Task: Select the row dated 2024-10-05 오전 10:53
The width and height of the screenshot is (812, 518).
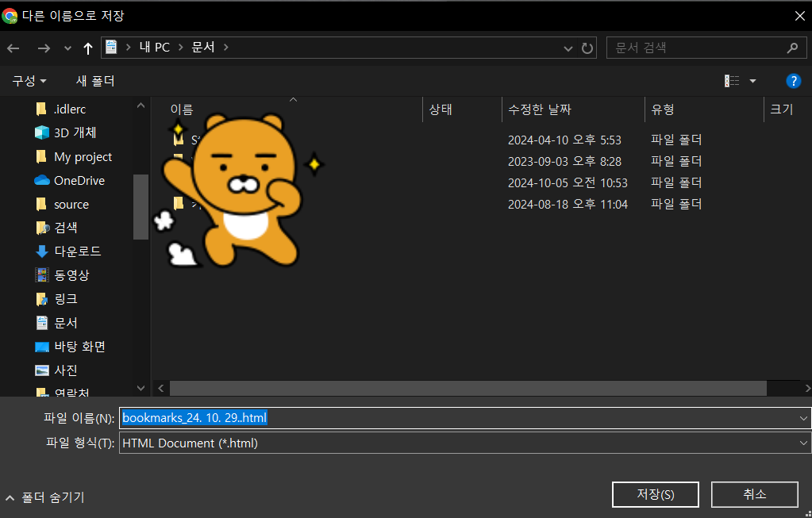Action: click(482, 182)
